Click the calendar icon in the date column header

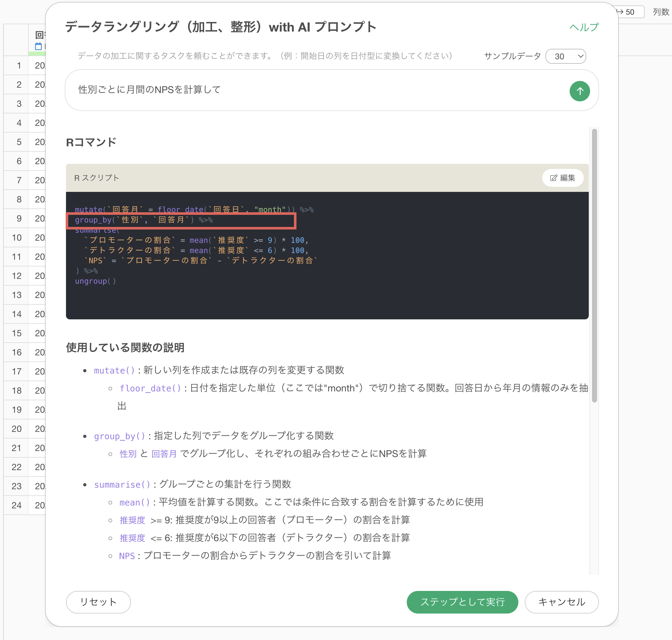pos(38,46)
